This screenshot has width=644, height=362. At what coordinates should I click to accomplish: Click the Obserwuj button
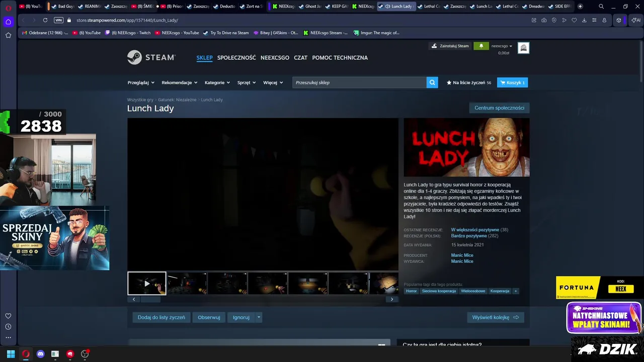pos(209,317)
